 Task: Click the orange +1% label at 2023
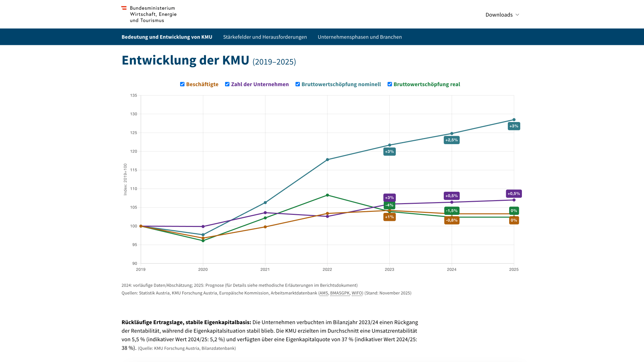[x=389, y=217]
